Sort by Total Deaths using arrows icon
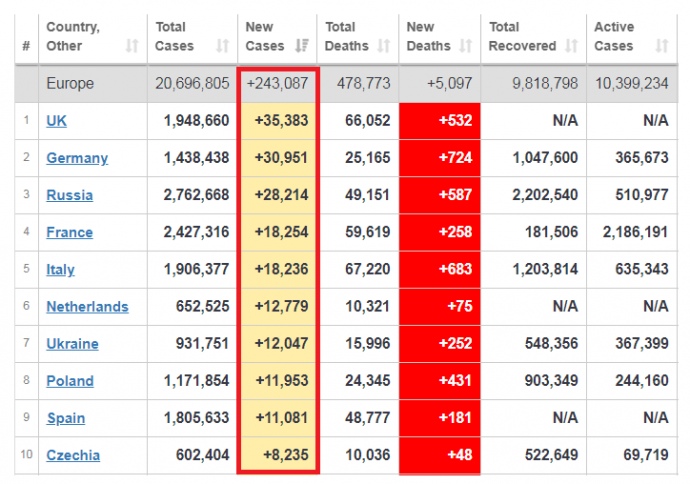The height and width of the screenshot is (484, 690). click(385, 46)
